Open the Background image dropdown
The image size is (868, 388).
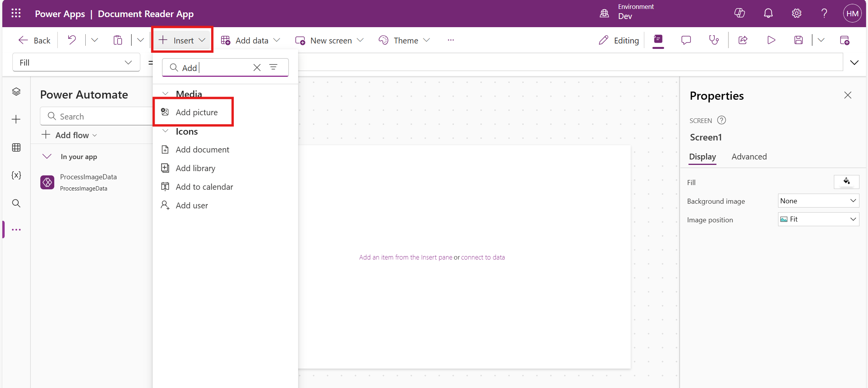(818, 201)
